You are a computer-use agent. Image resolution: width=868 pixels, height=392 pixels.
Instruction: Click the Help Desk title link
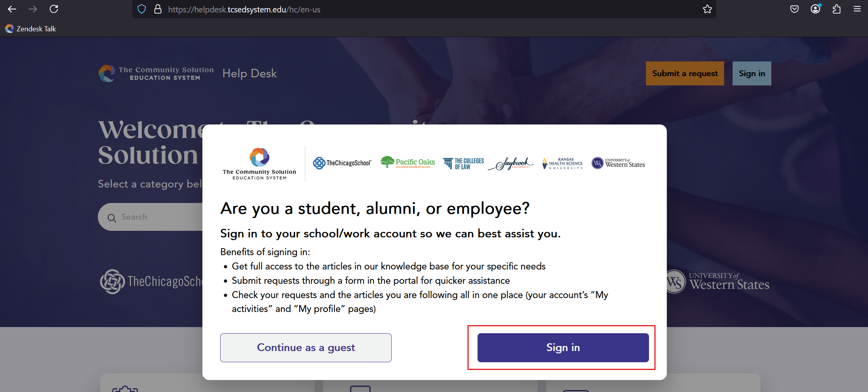pyautogui.click(x=250, y=73)
